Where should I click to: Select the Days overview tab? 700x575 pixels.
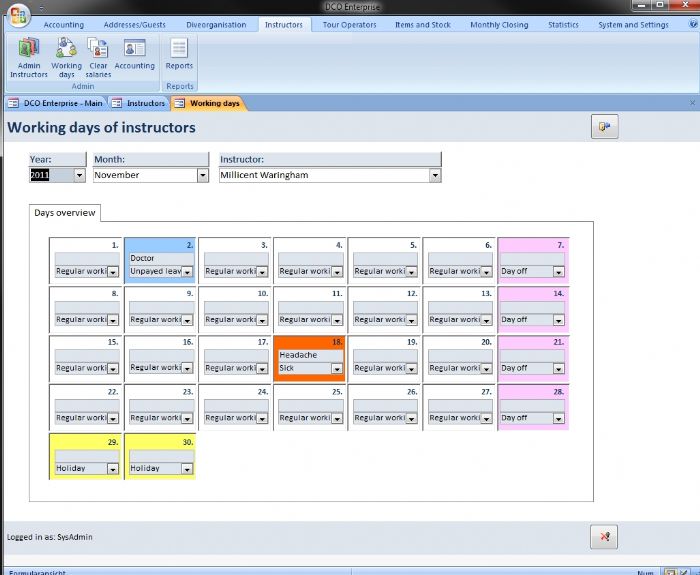65,213
